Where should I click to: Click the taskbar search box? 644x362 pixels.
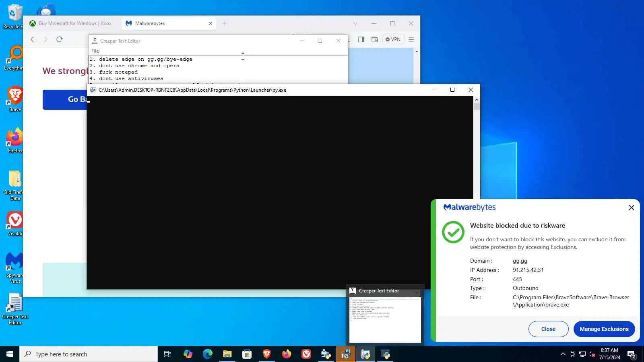click(x=89, y=354)
